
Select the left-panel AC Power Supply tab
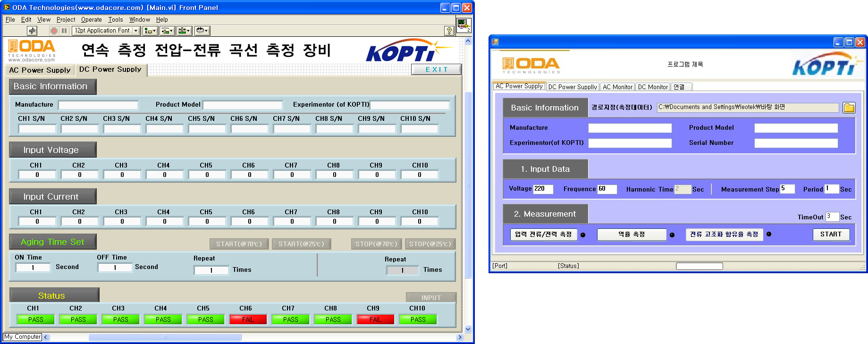[40, 70]
